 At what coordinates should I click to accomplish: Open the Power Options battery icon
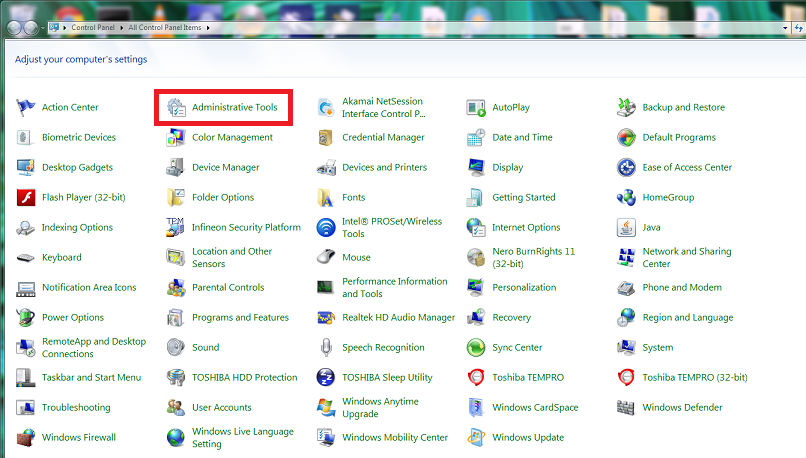coord(25,318)
